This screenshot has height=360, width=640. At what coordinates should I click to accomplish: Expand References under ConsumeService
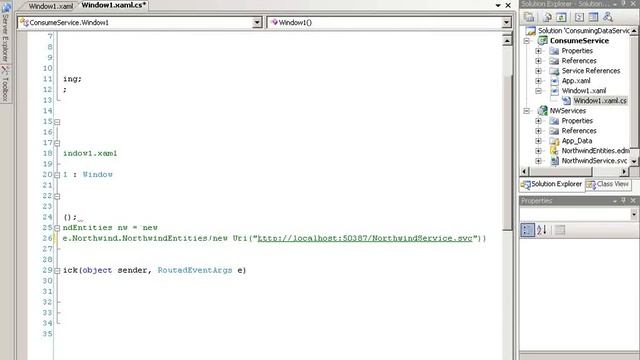click(538, 61)
